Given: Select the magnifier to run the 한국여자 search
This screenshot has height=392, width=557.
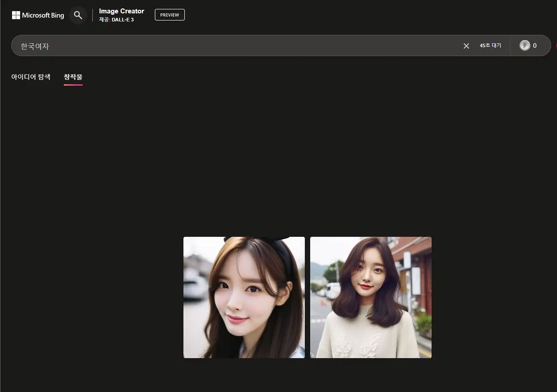Looking at the screenshot, I should click(78, 15).
